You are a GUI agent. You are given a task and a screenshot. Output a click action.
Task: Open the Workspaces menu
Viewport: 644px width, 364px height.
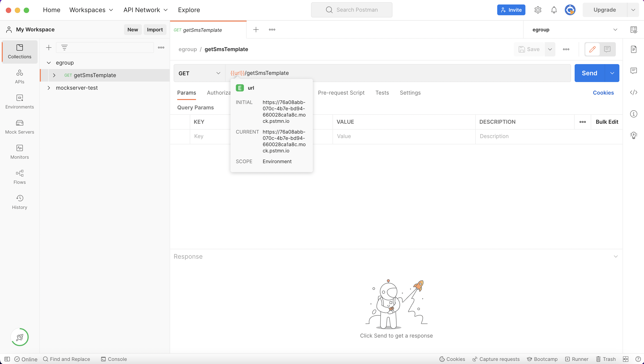coord(91,10)
